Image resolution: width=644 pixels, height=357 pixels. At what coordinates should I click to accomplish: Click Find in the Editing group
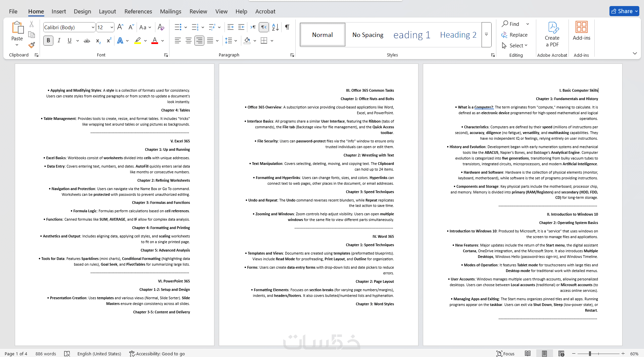[511, 24]
